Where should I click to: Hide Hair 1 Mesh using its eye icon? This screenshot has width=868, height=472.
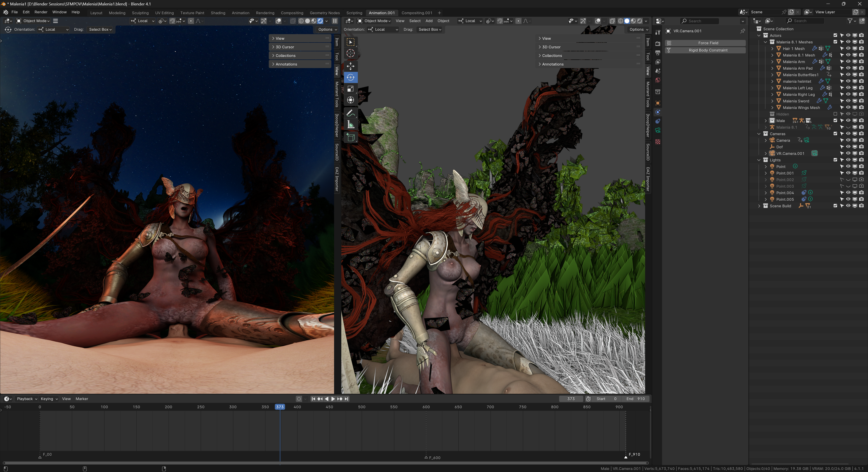click(848, 49)
